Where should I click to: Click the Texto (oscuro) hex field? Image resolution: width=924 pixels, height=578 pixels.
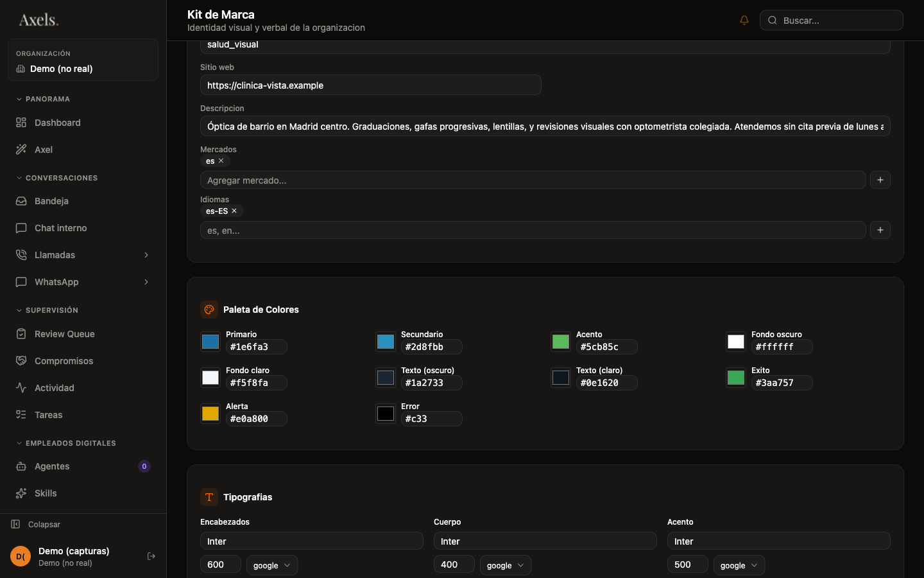point(432,383)
